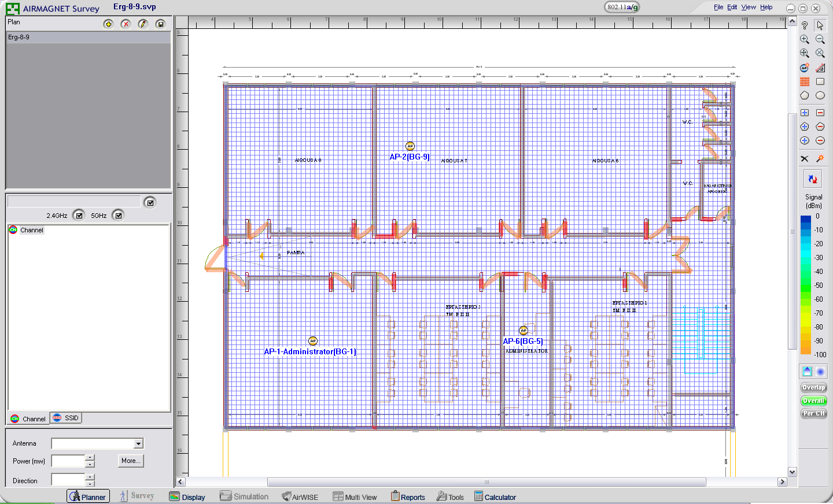The height and width of the screenshot is (504, 833).
Task: Select the Erg-8-9 plan in list
Action: click(x=89, y=37)
